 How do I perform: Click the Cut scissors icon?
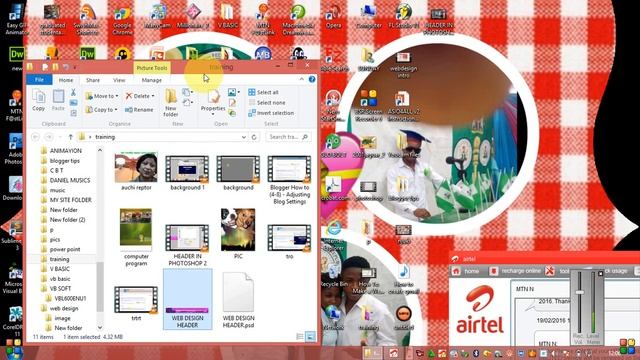73,93
